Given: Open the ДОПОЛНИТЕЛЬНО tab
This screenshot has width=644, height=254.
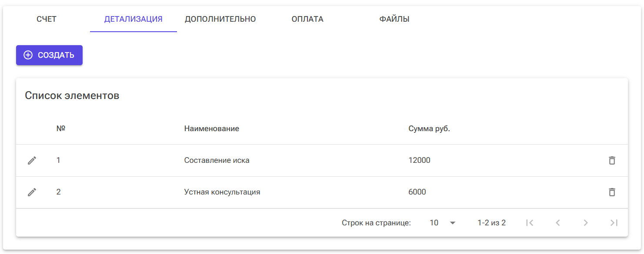Looking at the screenshot, I should coord(220,19).
